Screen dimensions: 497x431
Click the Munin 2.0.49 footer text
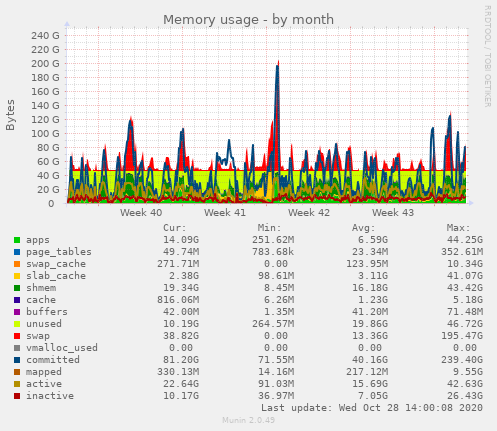pyautogui.click(x=248, y=420)
